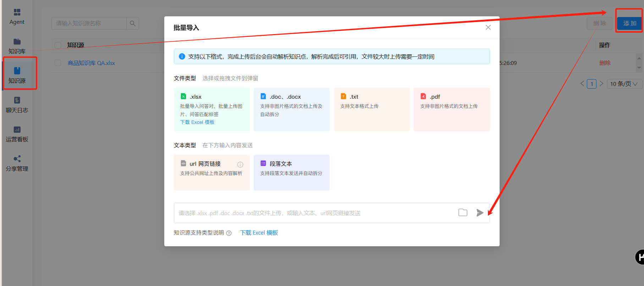The image size is (644, 286).
Task: Click the 段落文本 icon
Action: (263, 163)
